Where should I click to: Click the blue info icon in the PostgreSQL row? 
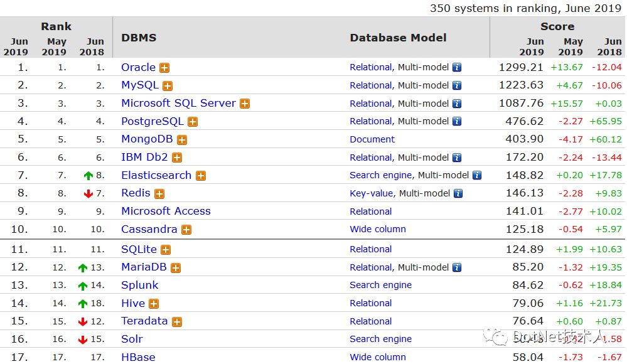coord(457,121)
